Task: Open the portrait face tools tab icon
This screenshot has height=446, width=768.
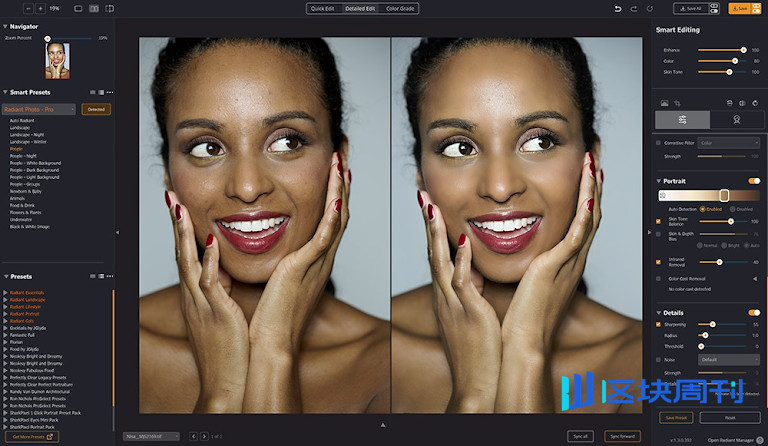Action: [736, 119]
